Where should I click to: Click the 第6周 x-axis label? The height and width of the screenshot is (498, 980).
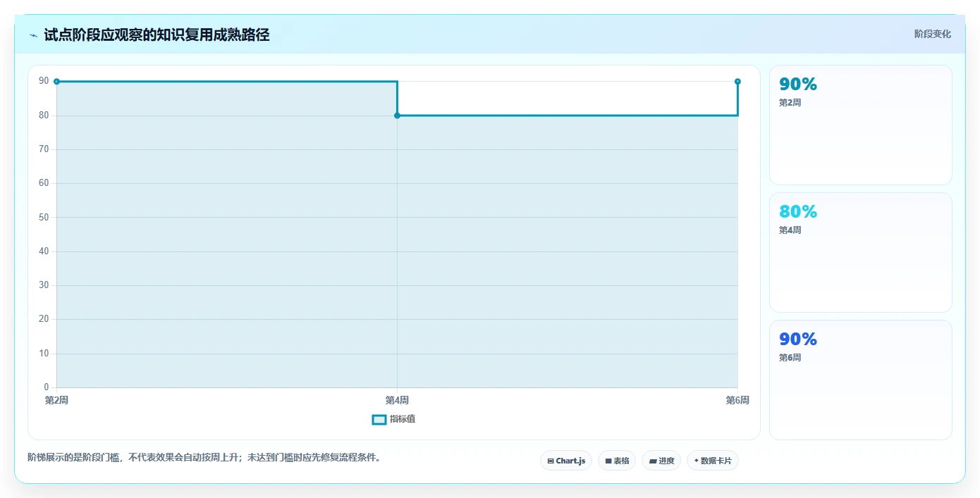click(737, 400)
